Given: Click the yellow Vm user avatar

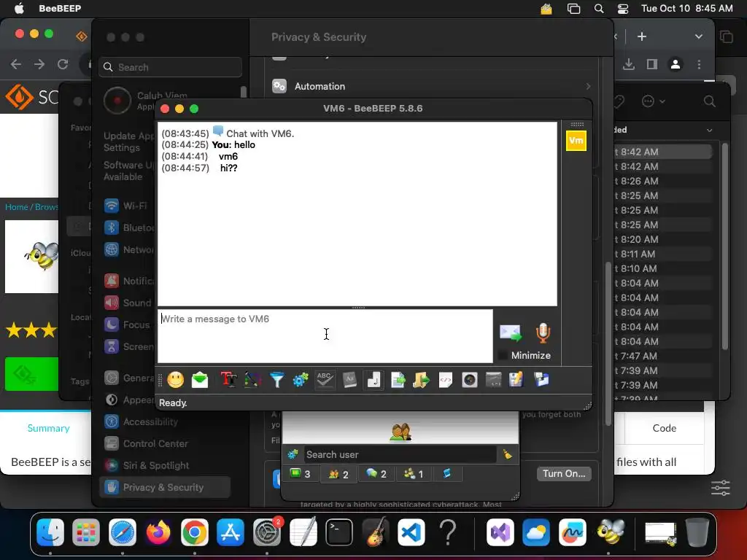Looking at the screenshot, I should coord(576,141).
